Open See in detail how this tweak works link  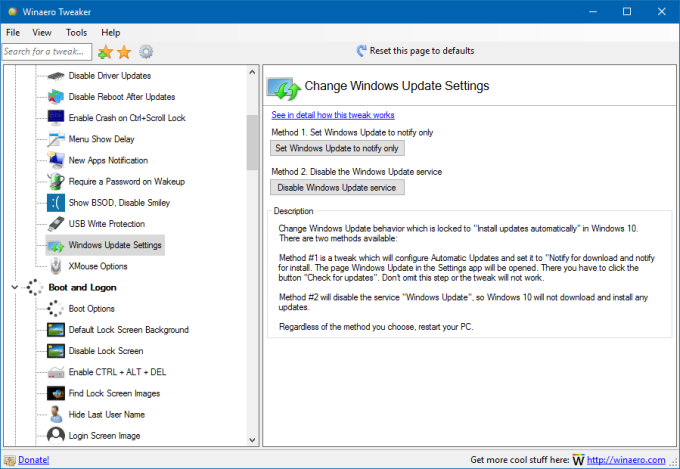[333, 115]
